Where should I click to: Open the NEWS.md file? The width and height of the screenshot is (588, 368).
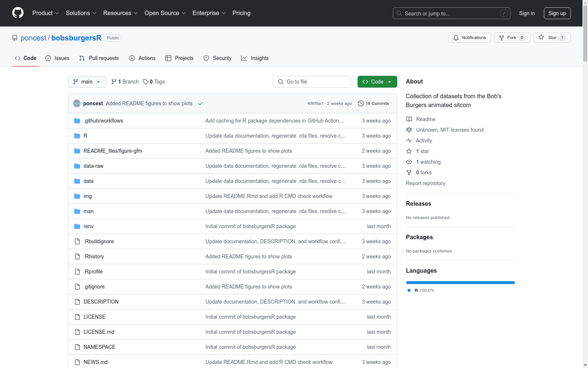point(96,362)
